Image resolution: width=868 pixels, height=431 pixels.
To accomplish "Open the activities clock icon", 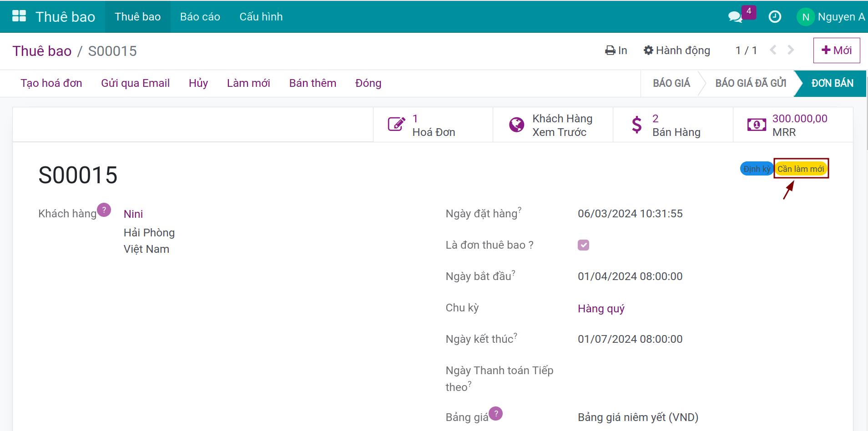I will pos(774,17).
